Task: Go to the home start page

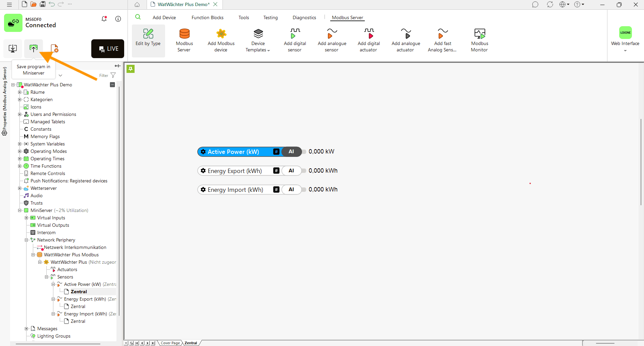Action: point(137,4)
